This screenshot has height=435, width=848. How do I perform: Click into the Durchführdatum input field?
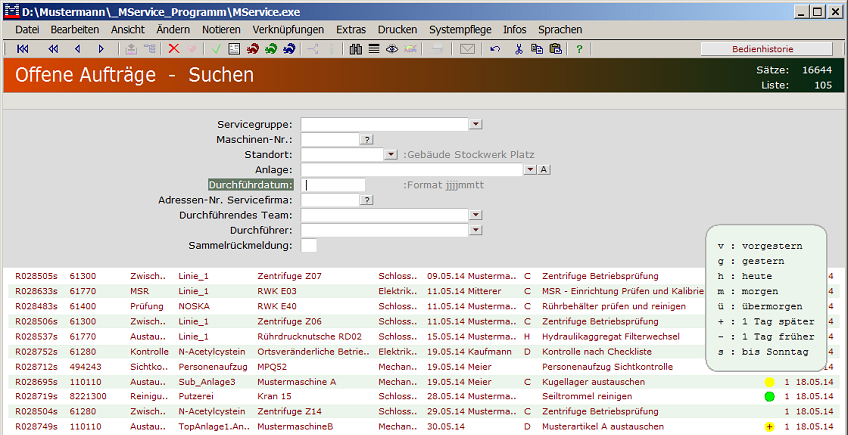(x=335, y=185)
